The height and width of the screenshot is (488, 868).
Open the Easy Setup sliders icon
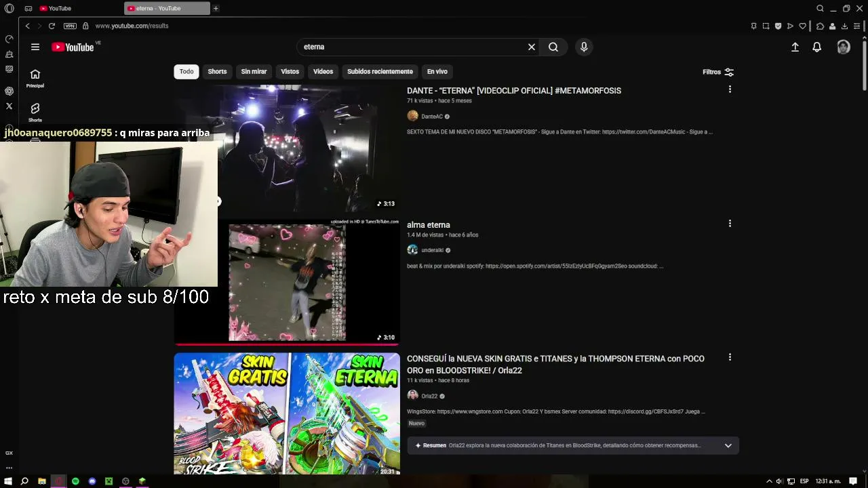857,26
